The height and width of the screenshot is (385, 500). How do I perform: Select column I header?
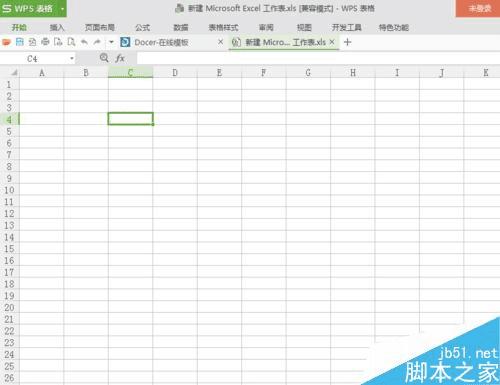click(x=397, y=73)
